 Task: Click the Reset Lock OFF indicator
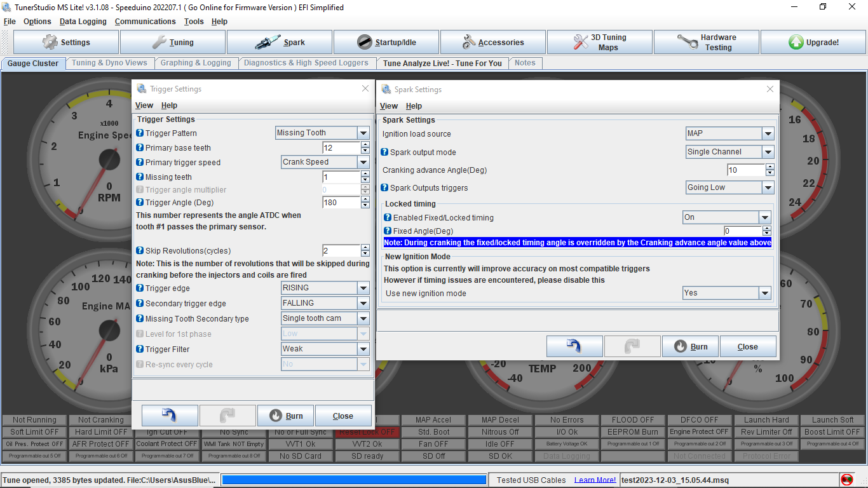pos(367,432)
